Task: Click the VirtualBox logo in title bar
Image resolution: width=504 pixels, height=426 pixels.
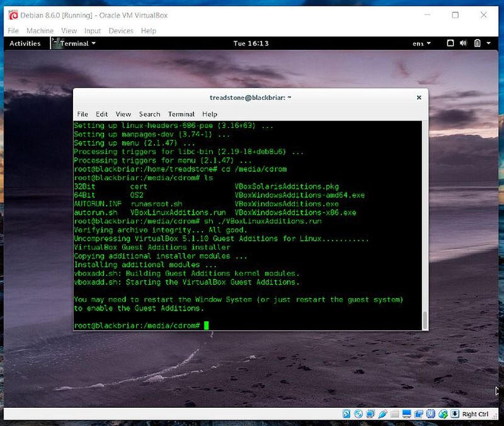Action: pos(13,15)
